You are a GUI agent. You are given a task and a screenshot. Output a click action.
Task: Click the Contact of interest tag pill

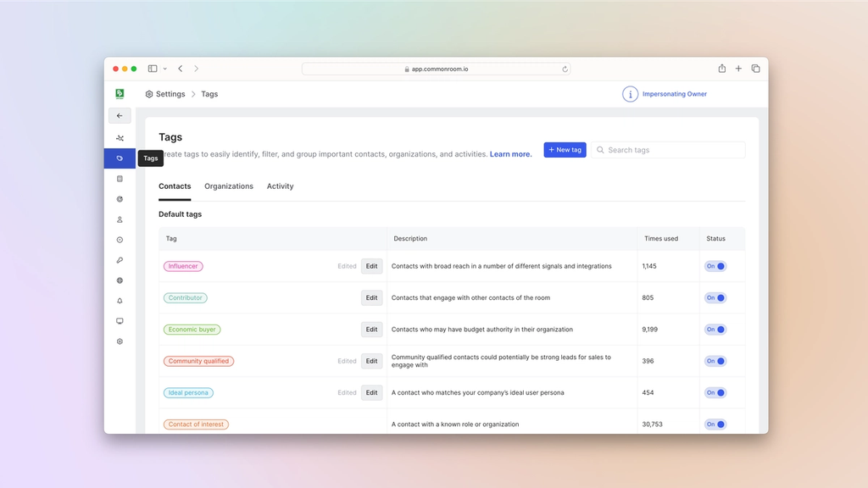pos(196,424)
